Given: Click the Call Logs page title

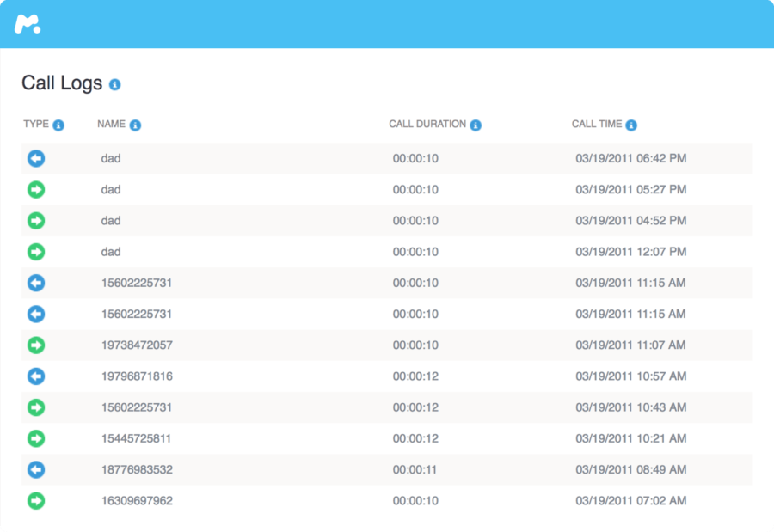Looking at the screenshot, I should [x=62, y=83].
